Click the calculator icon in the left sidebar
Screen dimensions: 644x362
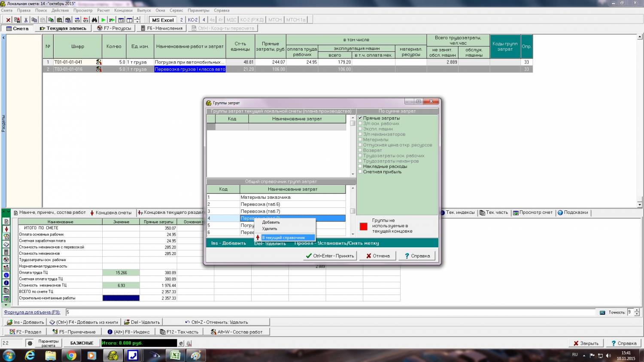coord(6,252)
